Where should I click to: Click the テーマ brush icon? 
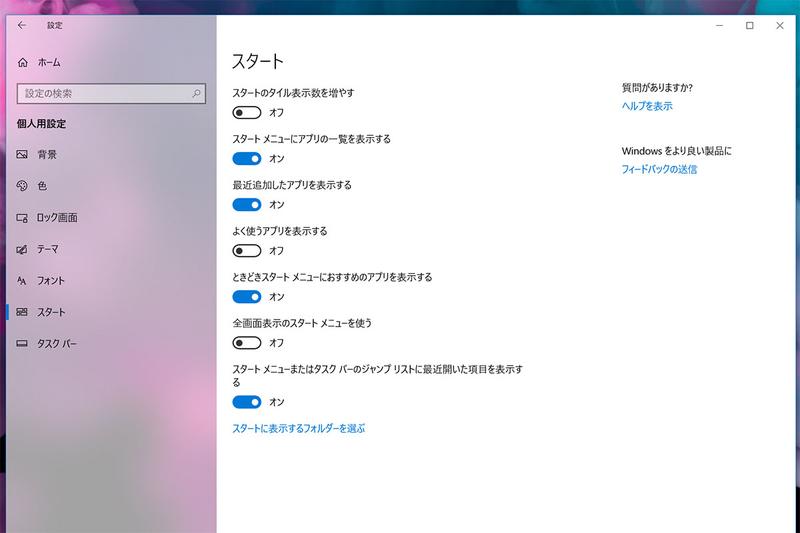click(22, 249)
